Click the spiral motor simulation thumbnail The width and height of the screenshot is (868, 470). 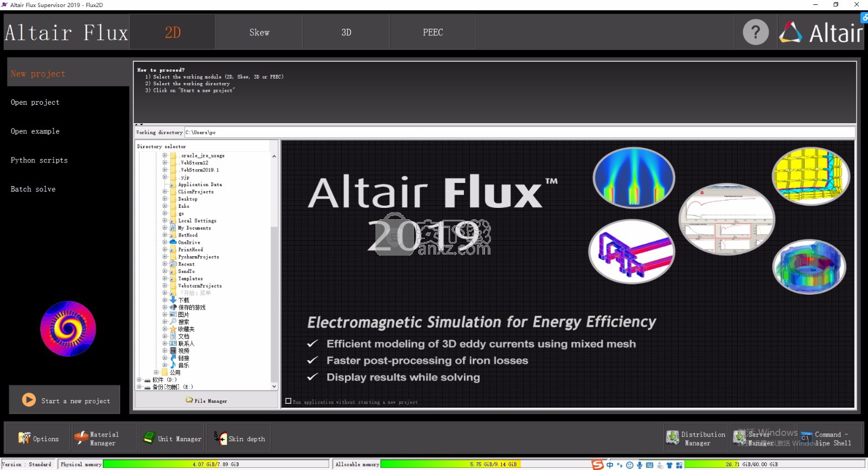coord(68,329)
